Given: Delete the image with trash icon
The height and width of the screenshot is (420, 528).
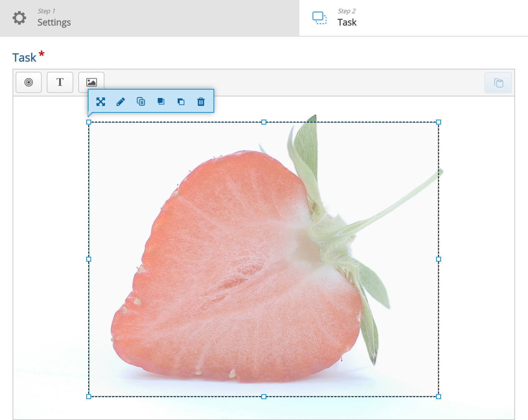Looking at the screenshot, I should [x=201, y=101].
